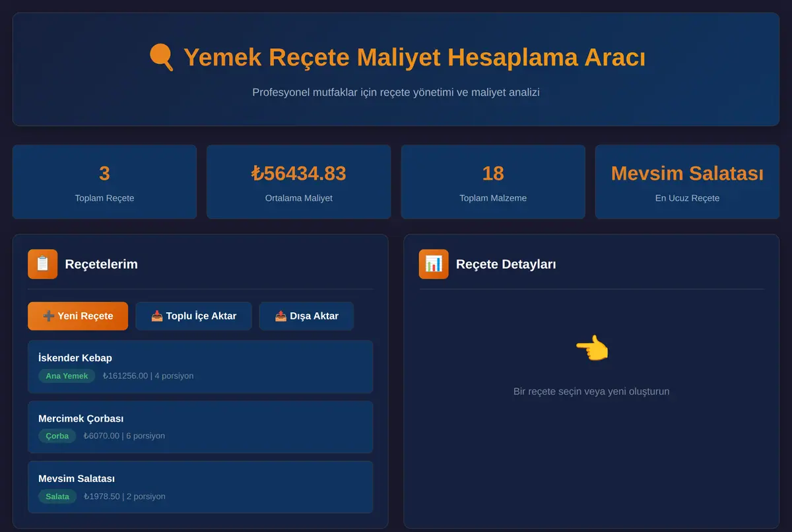792x532 pixels.
Task: Create a new recipe with Yeni Reçete
Action: tap(78, 316)
